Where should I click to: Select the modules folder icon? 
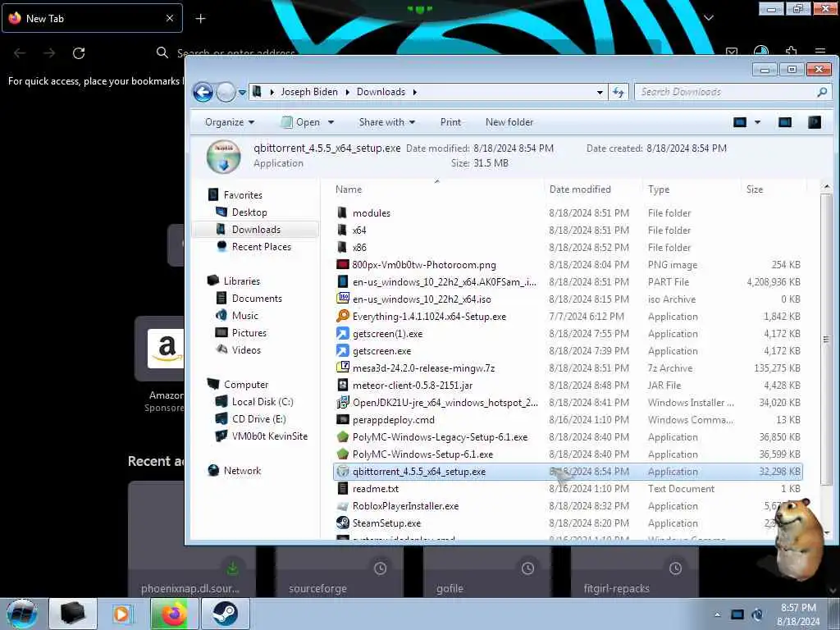coord(342,212)
